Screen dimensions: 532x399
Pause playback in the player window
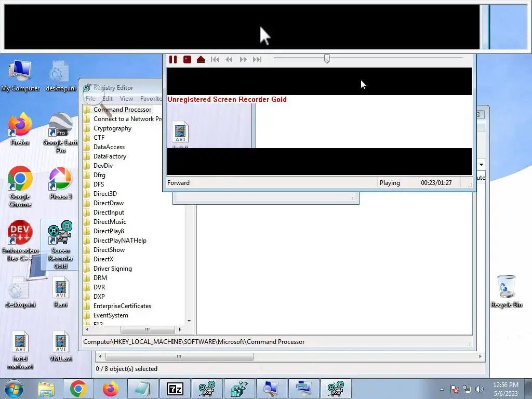pyautogui.click(x=173, y=60)
